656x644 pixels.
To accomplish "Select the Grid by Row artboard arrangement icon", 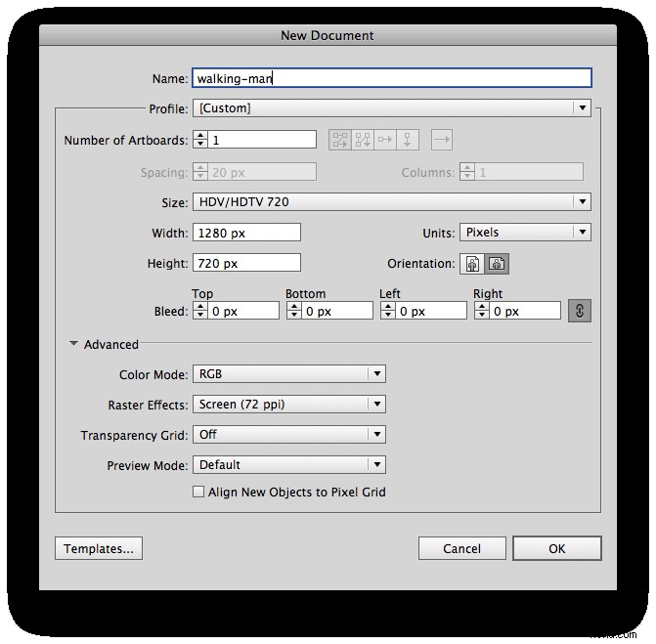I will [x=340, y=140].
